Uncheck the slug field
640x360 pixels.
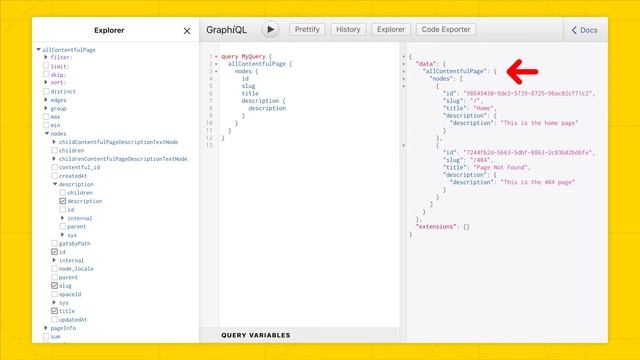pyautogui.click(x=54, y=285)
